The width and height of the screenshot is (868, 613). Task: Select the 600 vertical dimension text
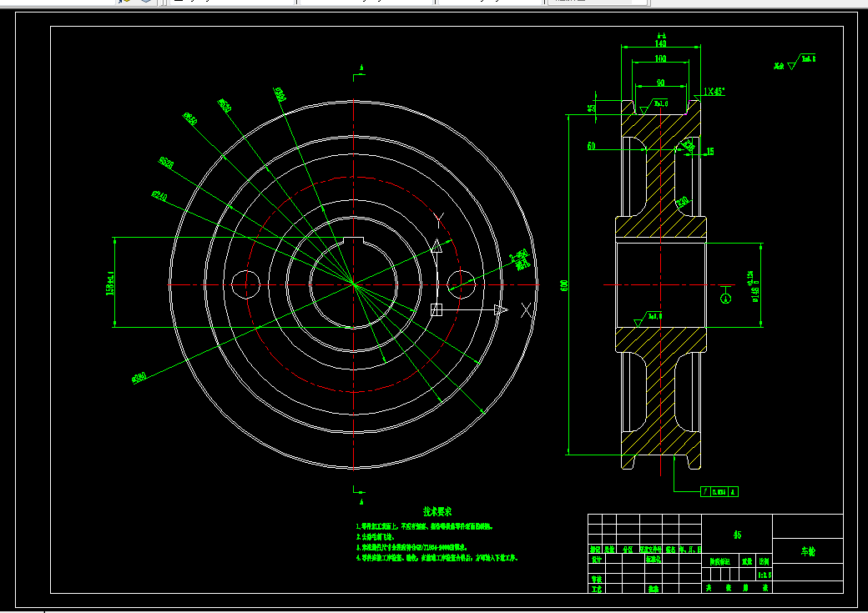pos(564,285)
